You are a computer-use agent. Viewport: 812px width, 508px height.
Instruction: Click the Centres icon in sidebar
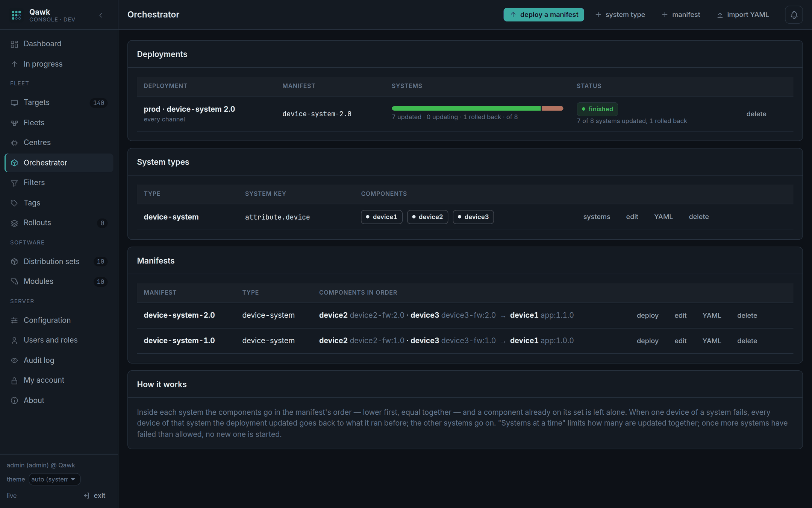pos(14,143)
